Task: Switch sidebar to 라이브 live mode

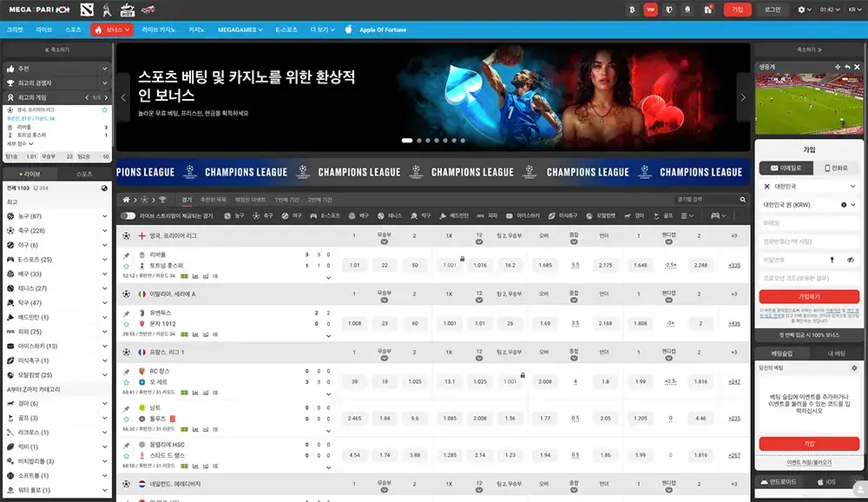Action: pyautogui.click(x=30, y=174)
